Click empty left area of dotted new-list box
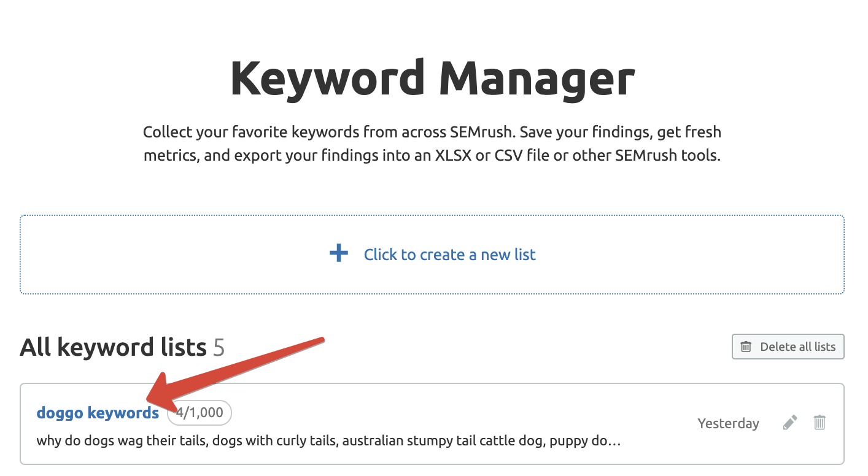This screenshot has width=868, height=476. (x=123, y=255)
